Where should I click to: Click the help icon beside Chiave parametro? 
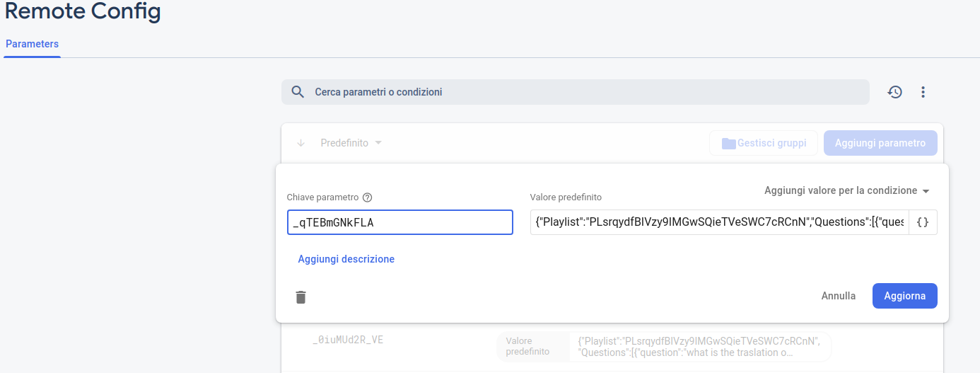[x=367, y=197]
